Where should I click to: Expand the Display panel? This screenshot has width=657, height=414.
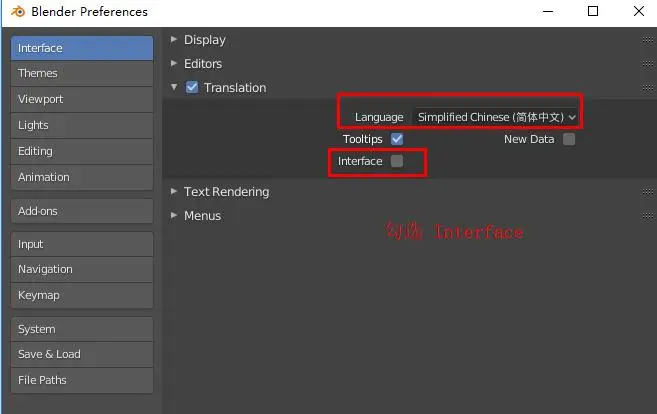(x=174, y=39)
